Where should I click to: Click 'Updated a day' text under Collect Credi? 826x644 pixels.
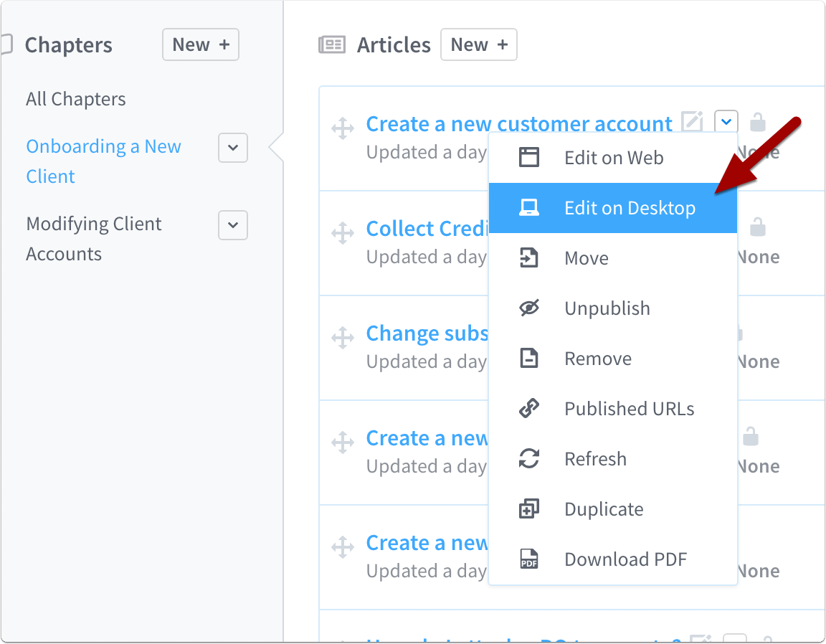point(427,257)
